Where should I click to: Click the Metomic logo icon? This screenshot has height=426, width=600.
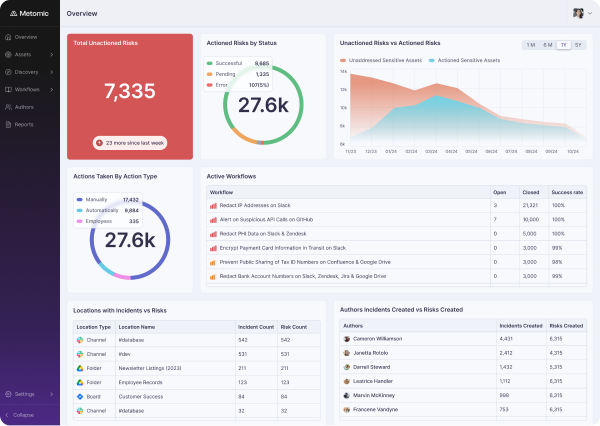coord(13,13)
